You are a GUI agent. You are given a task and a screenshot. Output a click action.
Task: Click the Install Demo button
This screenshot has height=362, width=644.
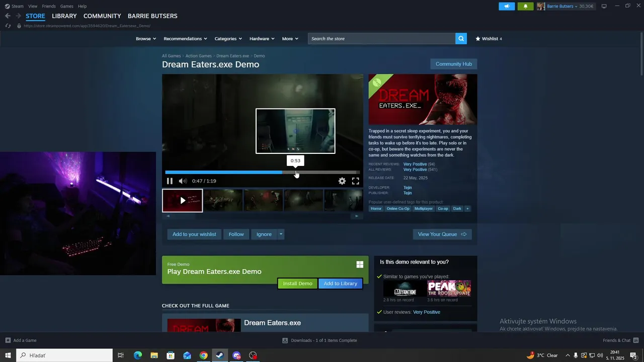pos(298,284)
